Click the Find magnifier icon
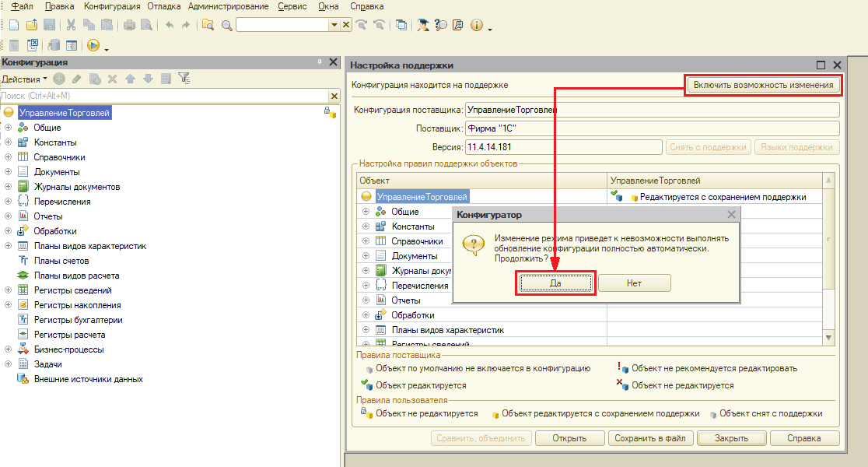The height and width of the screenshot is (467, 868). 226,25
